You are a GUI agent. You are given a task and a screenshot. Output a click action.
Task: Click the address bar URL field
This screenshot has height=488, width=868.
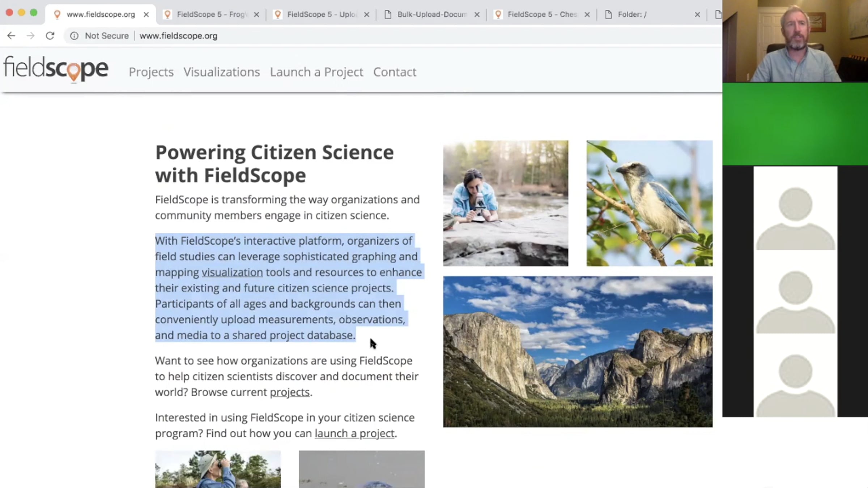[325, 36]
